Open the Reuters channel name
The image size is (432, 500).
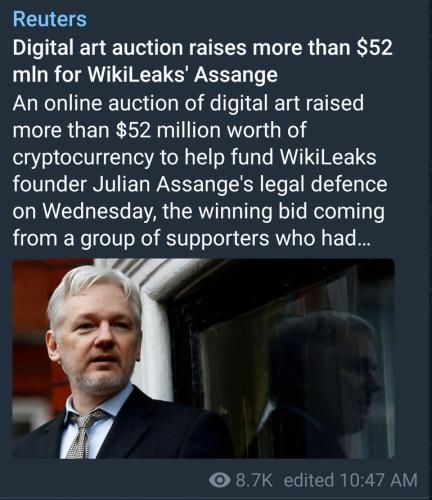50,19
